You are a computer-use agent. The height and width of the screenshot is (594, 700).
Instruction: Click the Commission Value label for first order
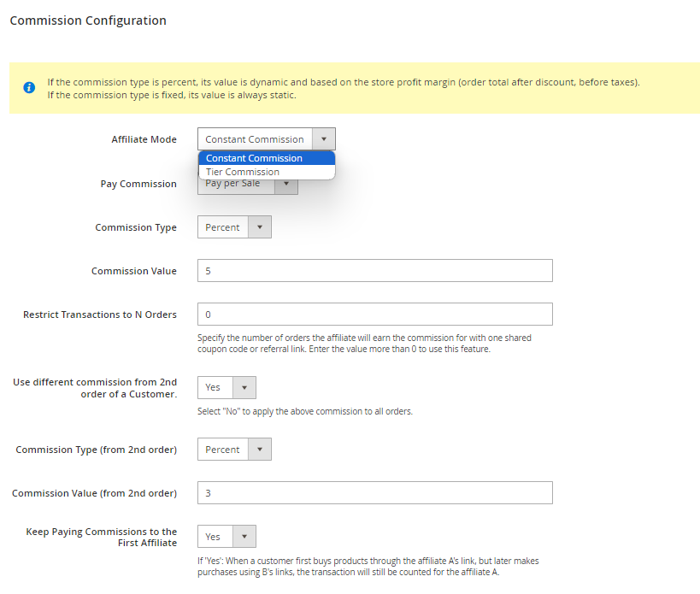134,271
